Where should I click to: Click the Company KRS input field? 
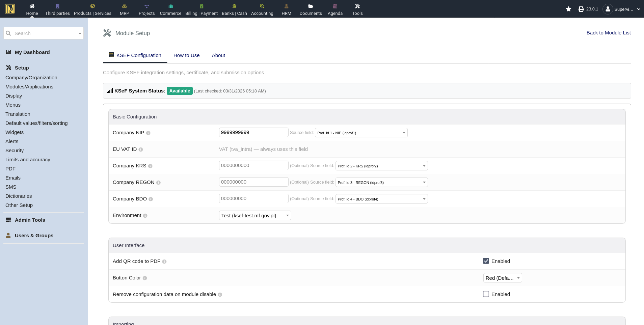pos(253,165)
